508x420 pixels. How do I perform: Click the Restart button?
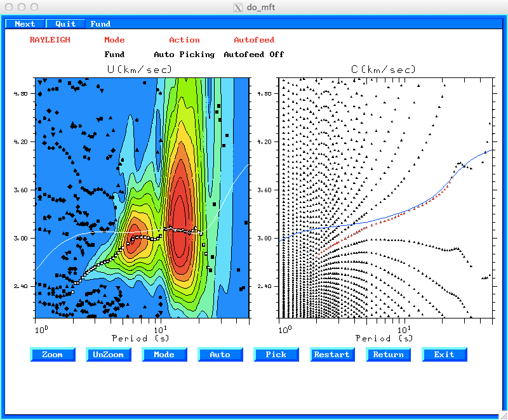[332, 355]
